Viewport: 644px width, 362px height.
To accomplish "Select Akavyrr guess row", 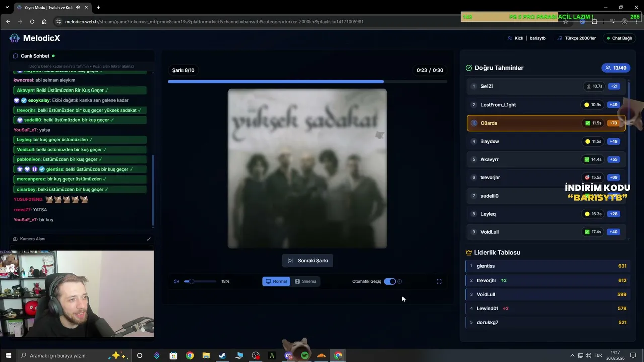I will [546, 159].
